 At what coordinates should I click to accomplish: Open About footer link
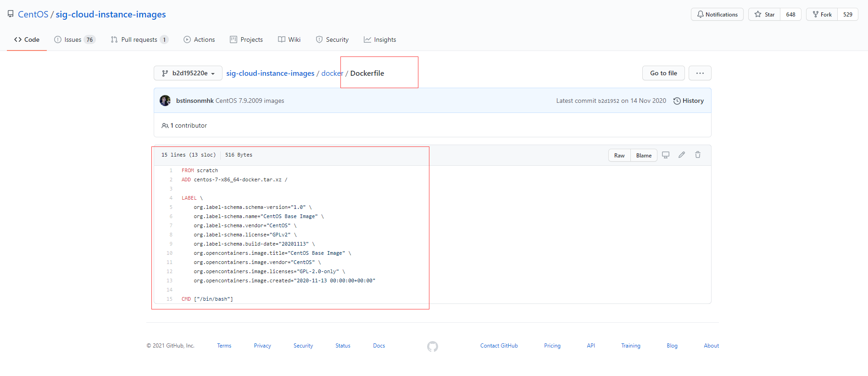[712, 346]
